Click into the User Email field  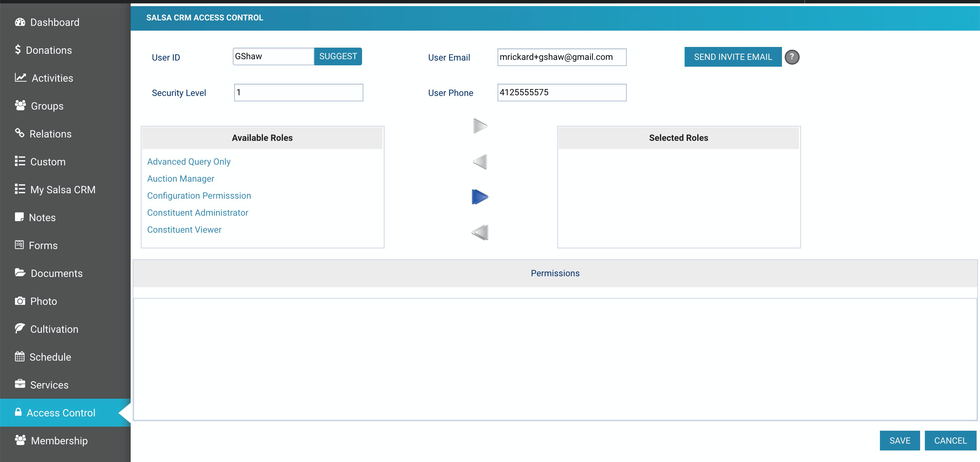[562, 57]
